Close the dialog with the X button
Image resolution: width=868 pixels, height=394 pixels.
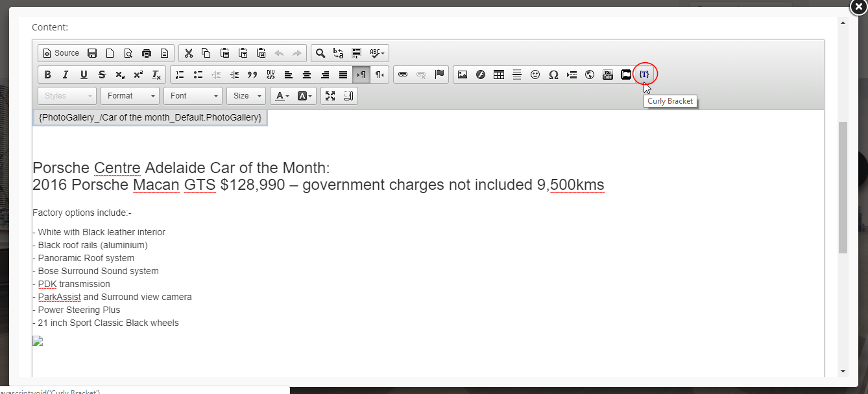[x=858, y=6]
